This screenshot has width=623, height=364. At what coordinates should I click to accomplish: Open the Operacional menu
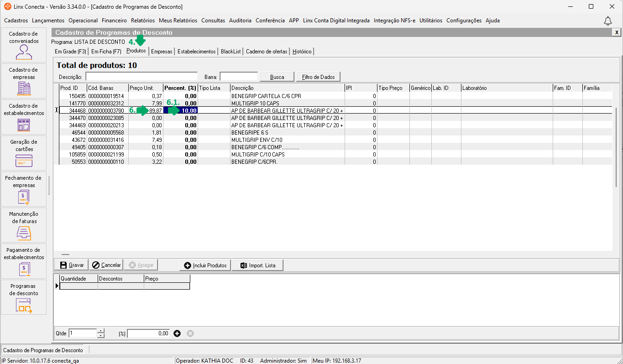(83, 21)
